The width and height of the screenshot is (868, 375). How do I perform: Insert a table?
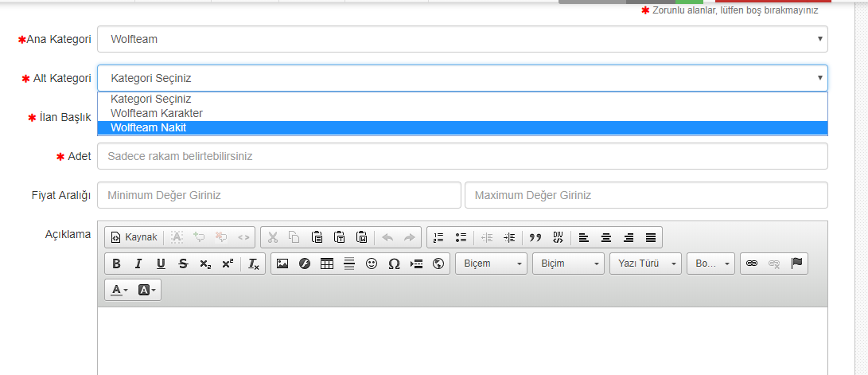click(327, 264)
